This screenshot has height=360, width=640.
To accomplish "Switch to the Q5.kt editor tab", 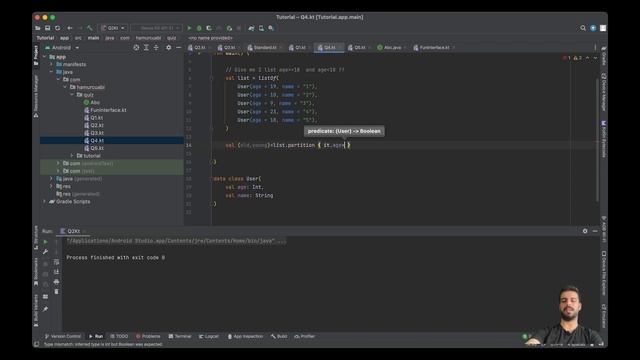I will point(358,48).
